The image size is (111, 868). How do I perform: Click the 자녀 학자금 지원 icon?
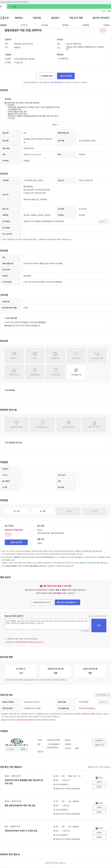pos(97,355)
